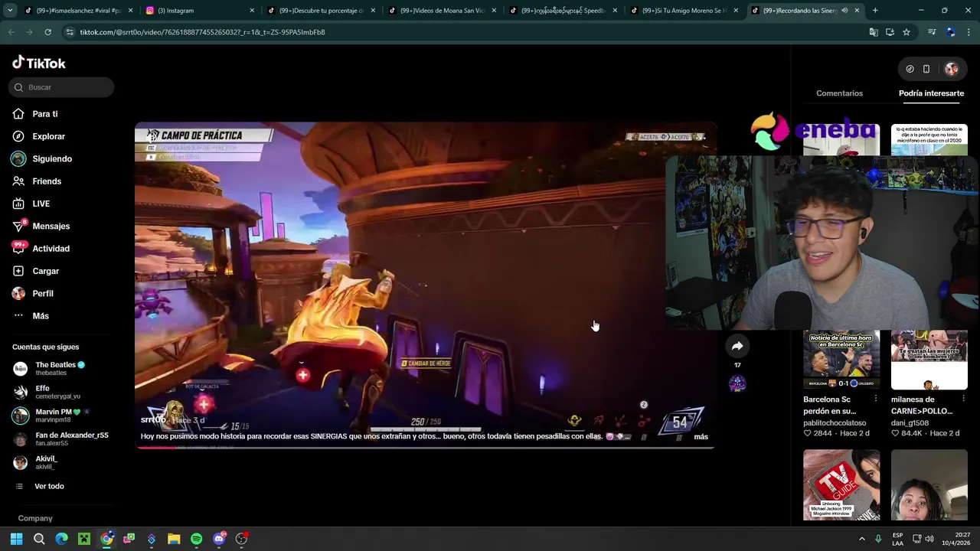Open the Friends section
980x551 pixels.
47,181
